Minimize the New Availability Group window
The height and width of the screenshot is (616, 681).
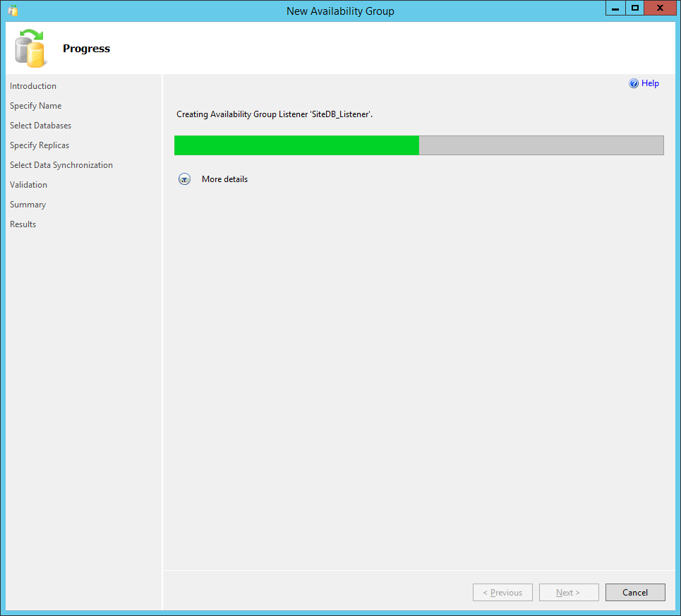click(x=615, y=8)
